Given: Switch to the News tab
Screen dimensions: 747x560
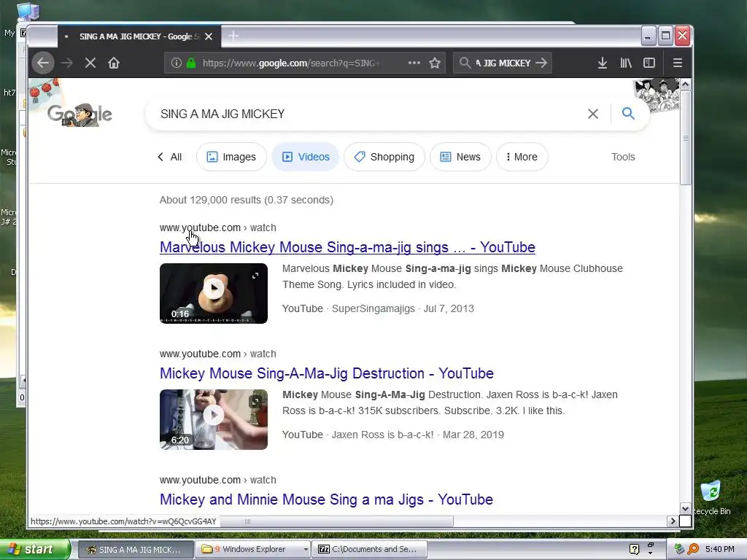Looking at the screenshot, I should [x=460, y=157].
